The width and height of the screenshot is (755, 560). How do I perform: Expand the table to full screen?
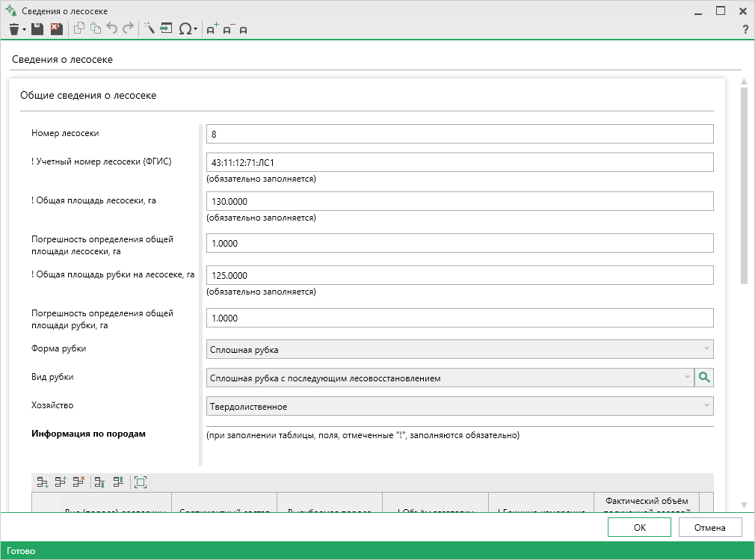[x=140, y=482]
